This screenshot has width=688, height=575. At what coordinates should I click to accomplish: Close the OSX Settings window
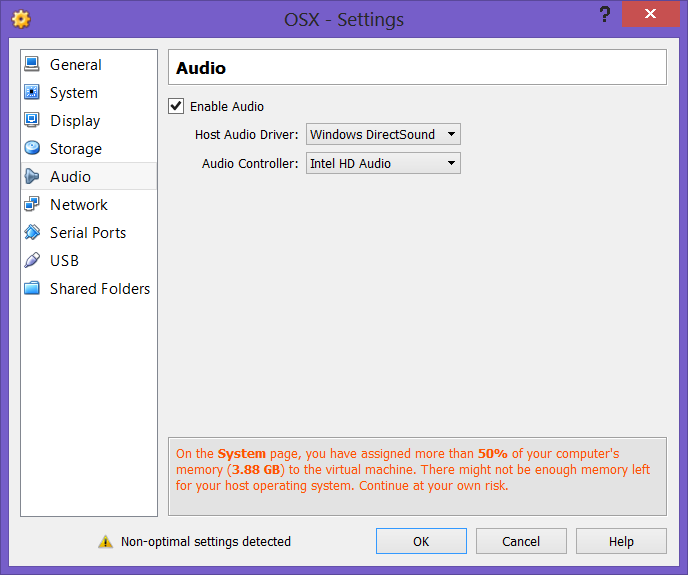[650, 14]
